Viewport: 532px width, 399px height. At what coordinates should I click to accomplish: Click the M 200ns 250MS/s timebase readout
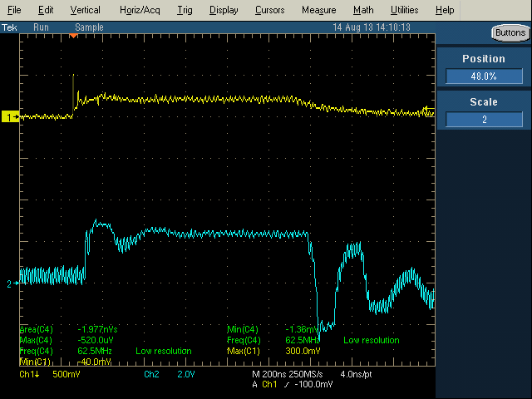coord(288,374)
